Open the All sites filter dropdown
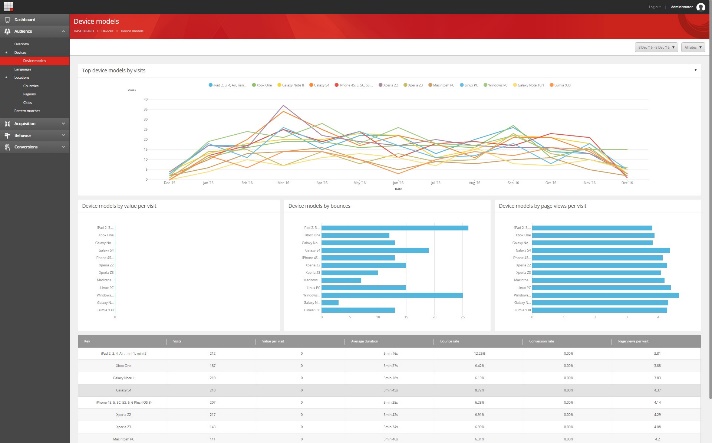This screenshot has width=712, height=443. pyautogui.click(x=692, y=47)
